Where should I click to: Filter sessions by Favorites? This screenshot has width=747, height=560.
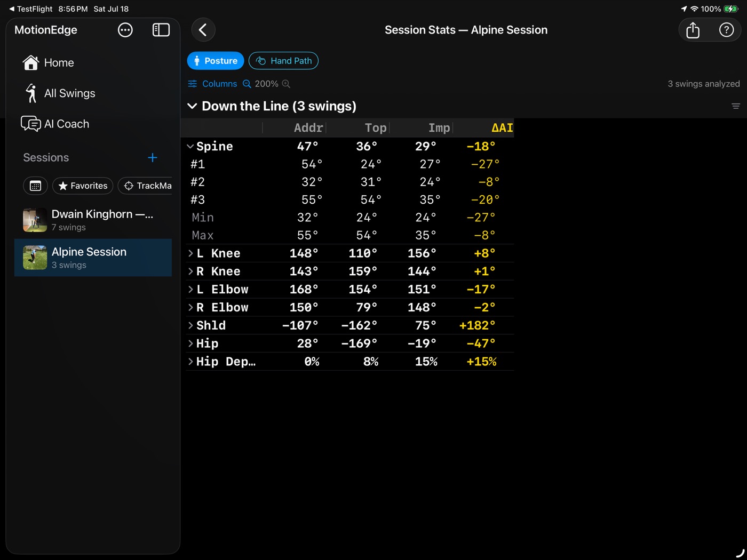83,186
